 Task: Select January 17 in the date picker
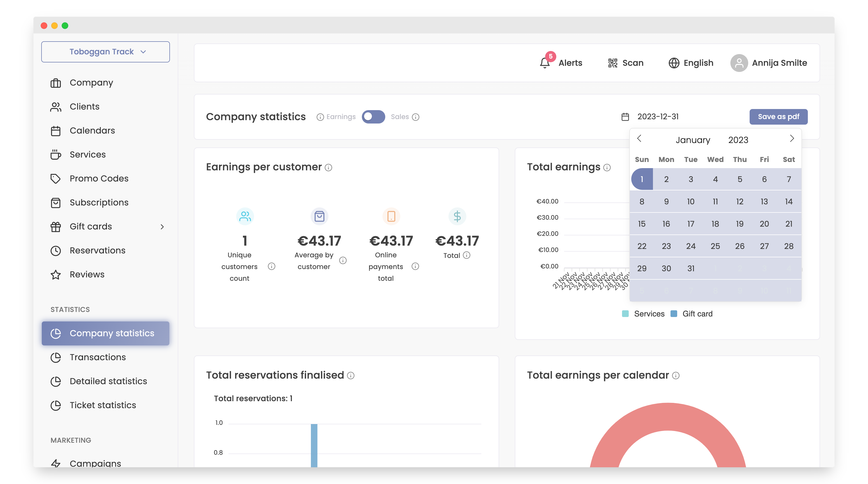click(x=691, y=224)
